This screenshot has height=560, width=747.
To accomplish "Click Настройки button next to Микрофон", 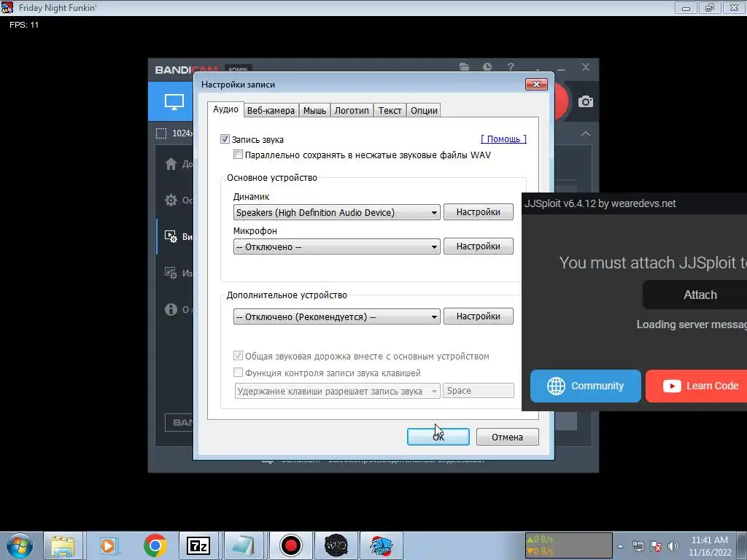I will [479, 246].
